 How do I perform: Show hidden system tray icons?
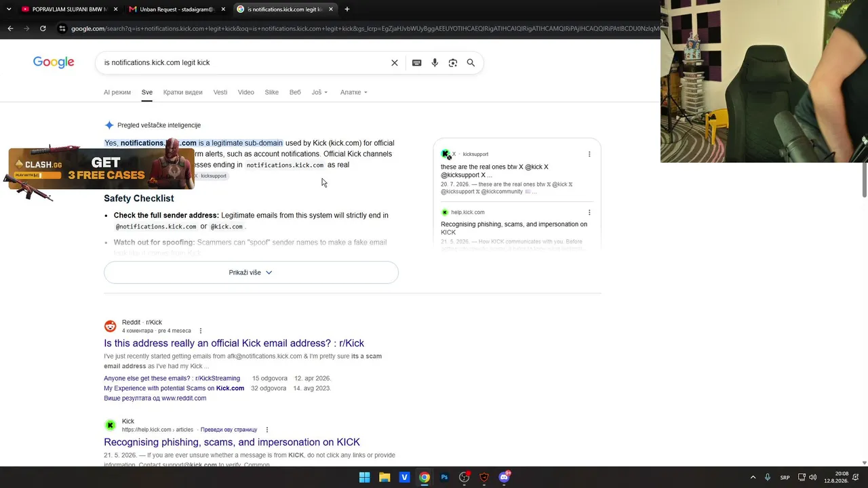(x=753, y=477)
